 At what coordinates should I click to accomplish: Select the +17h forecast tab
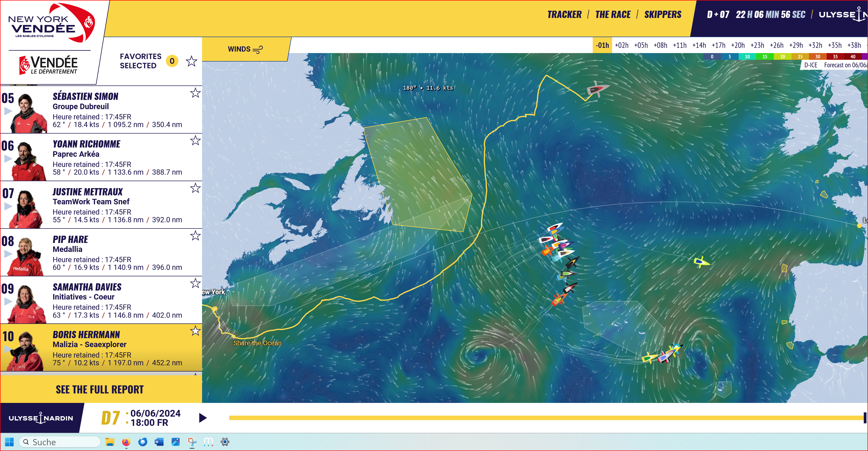click(718, 45)
